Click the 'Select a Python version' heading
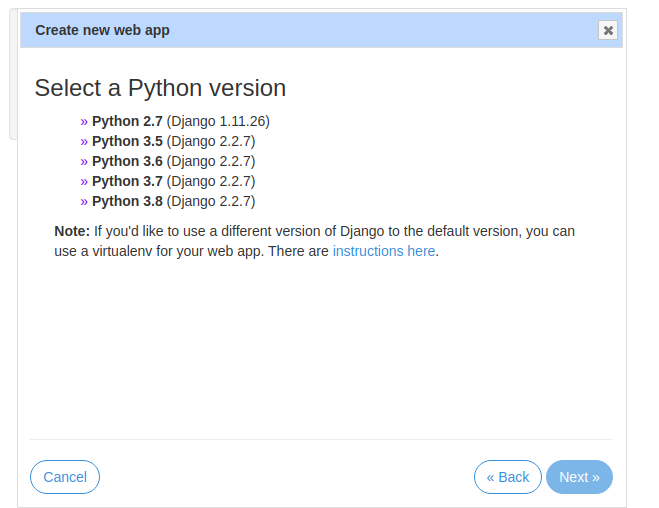The image size is (659, 508). pos(160,88)
